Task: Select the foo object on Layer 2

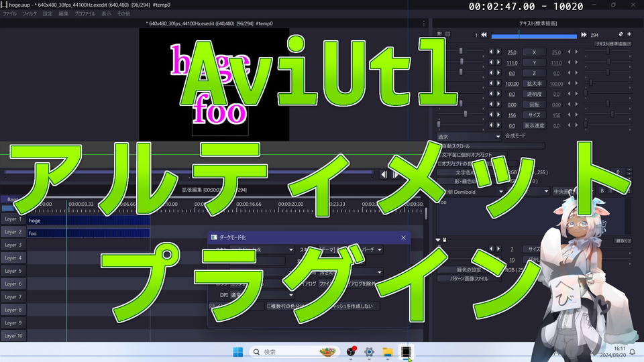Action: (x=89, y=233)
